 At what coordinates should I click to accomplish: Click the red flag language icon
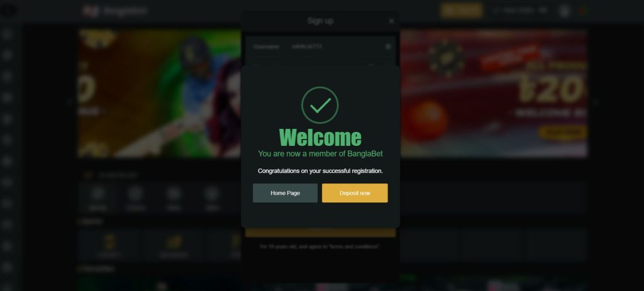583,11
